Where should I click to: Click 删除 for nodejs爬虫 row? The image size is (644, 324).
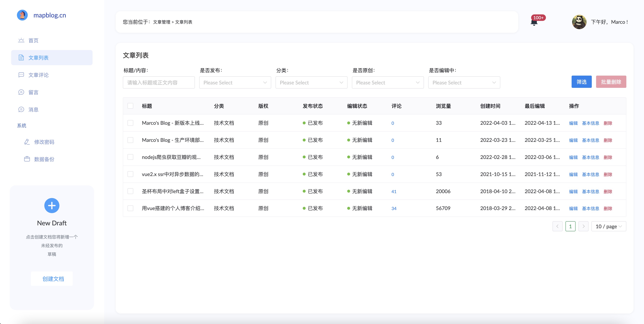tap(608, 157)
